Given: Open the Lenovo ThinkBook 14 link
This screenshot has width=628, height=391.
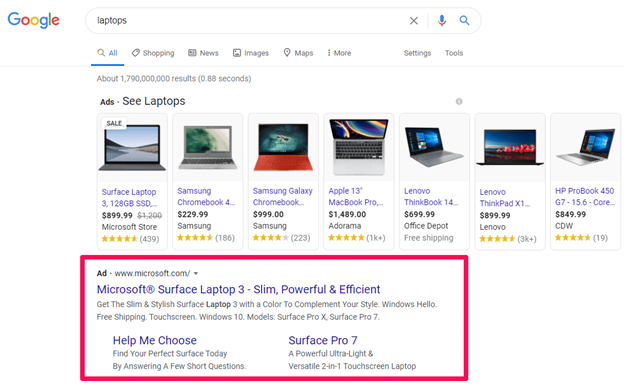Looking at the screenshot, I should pyautogui.click(x=431, y=197).
